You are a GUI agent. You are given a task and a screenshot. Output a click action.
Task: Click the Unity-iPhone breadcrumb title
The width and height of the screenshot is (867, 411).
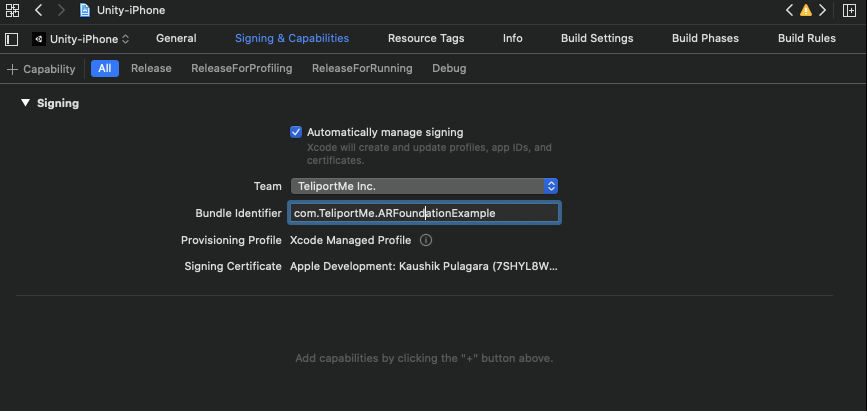[x=131, y=10]
